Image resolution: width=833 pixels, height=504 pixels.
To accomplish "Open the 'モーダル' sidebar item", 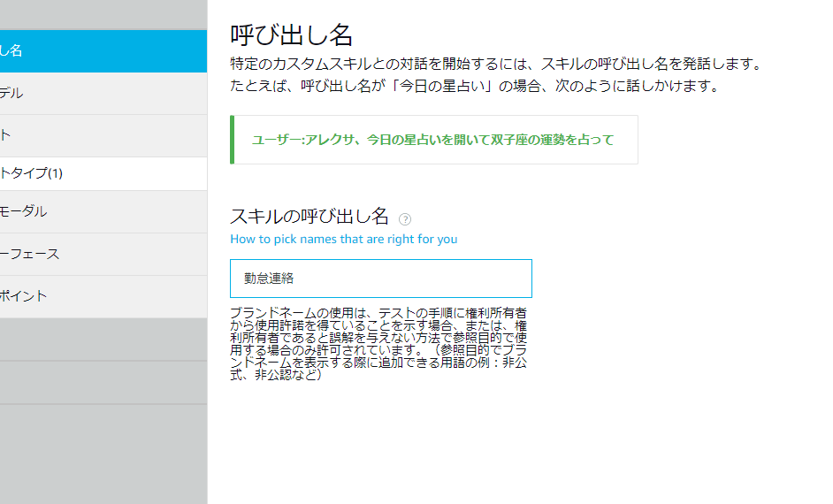I will tap(103, 211).
